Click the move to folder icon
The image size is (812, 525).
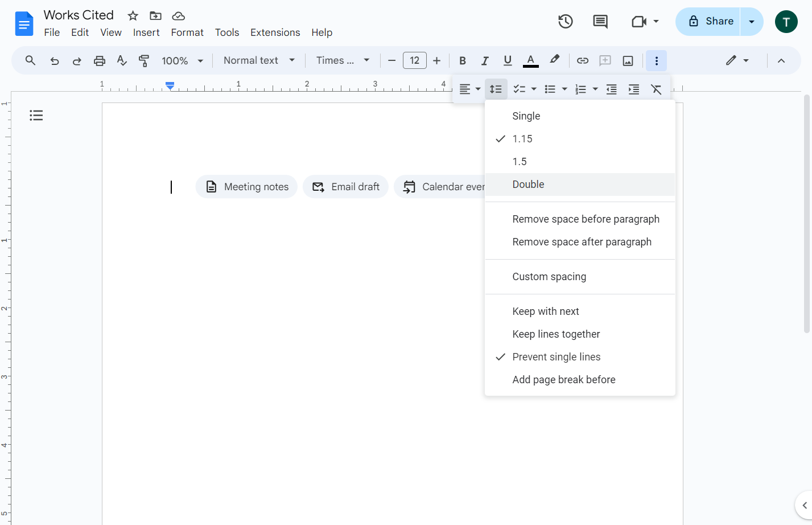click(x=155, y=16)
